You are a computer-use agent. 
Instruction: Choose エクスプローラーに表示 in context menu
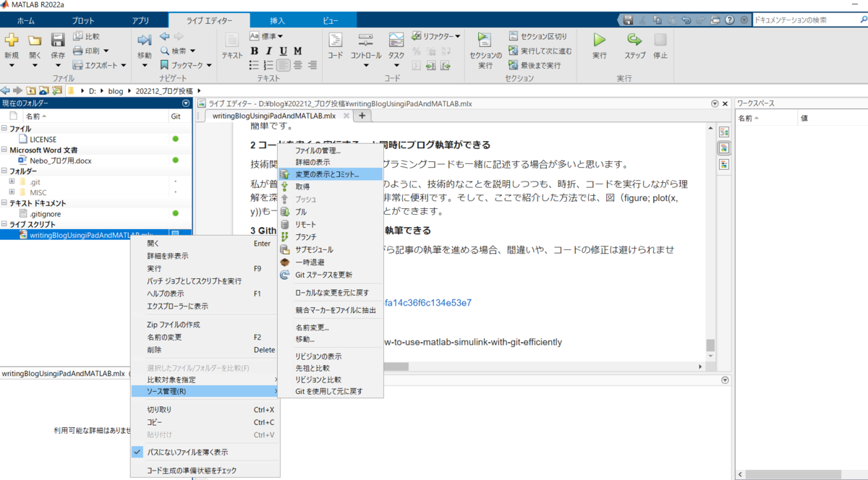click(204, 306)
